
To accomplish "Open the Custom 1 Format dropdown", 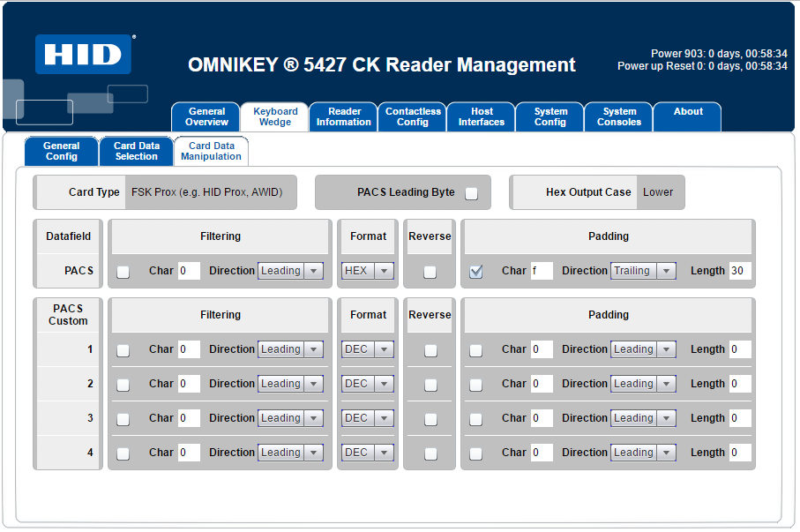I will pos(367,349).
